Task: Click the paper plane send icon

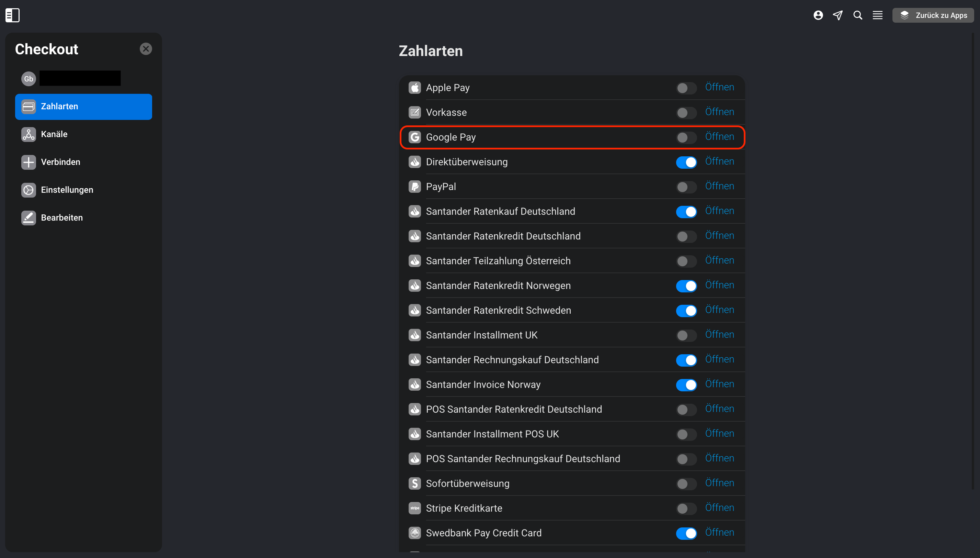Action: pyautogui.click(x=837, y=15)
